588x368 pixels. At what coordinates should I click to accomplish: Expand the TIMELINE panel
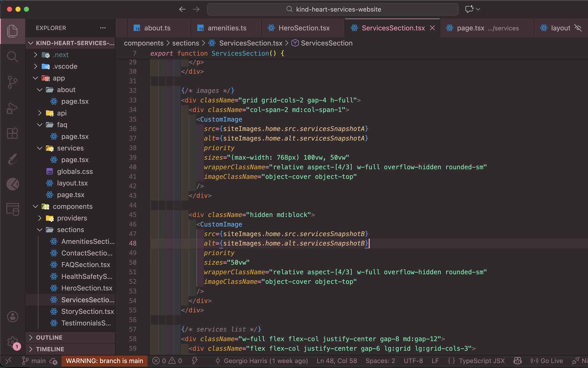coord(50,349)
